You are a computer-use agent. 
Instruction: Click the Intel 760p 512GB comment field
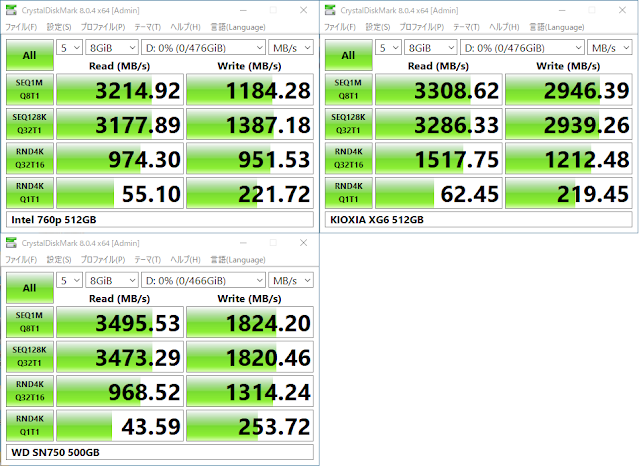pos(160,220)
